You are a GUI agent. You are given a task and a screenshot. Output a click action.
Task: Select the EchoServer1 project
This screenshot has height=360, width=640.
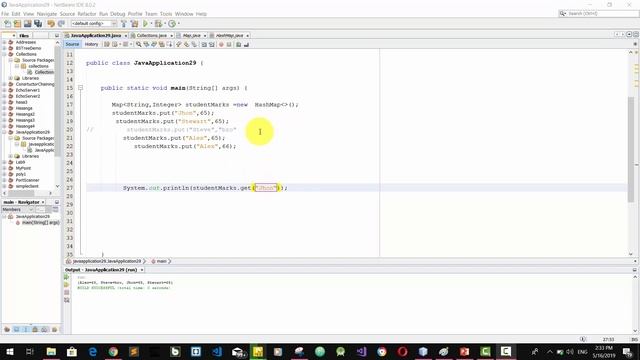pos(27,90)
